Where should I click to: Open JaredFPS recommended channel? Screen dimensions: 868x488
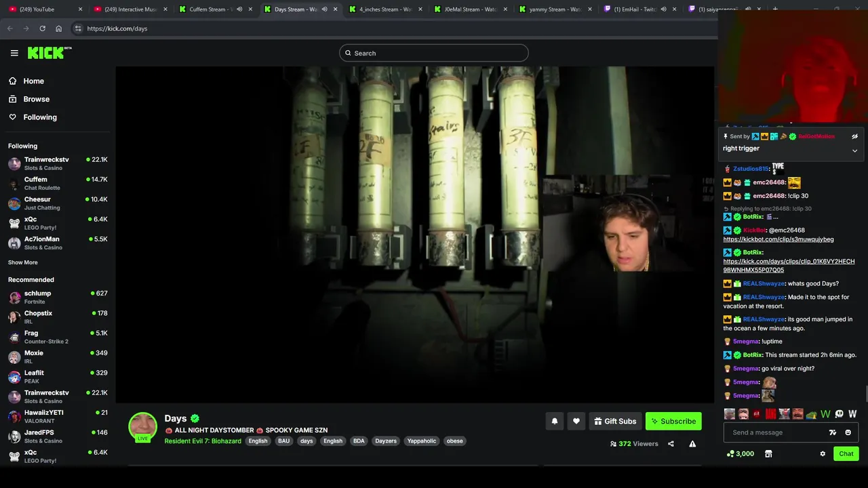58,436
